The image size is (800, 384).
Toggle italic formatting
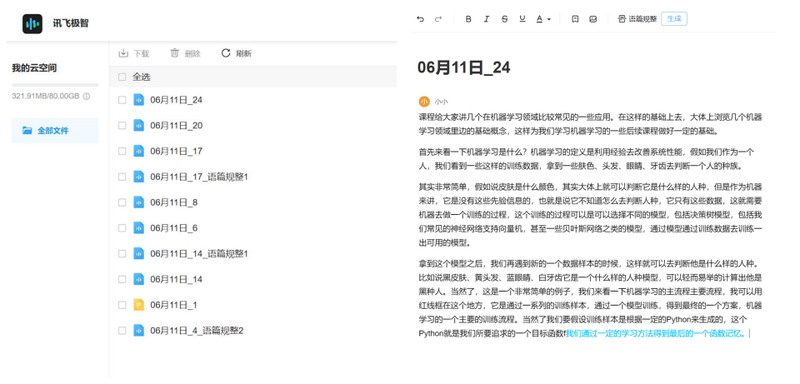point(486,19)
